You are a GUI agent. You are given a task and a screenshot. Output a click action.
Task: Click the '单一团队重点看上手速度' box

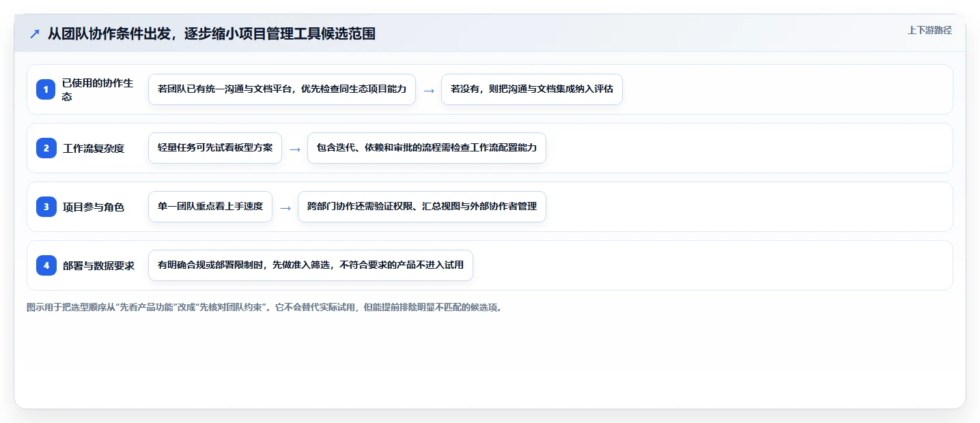(210, 207)
